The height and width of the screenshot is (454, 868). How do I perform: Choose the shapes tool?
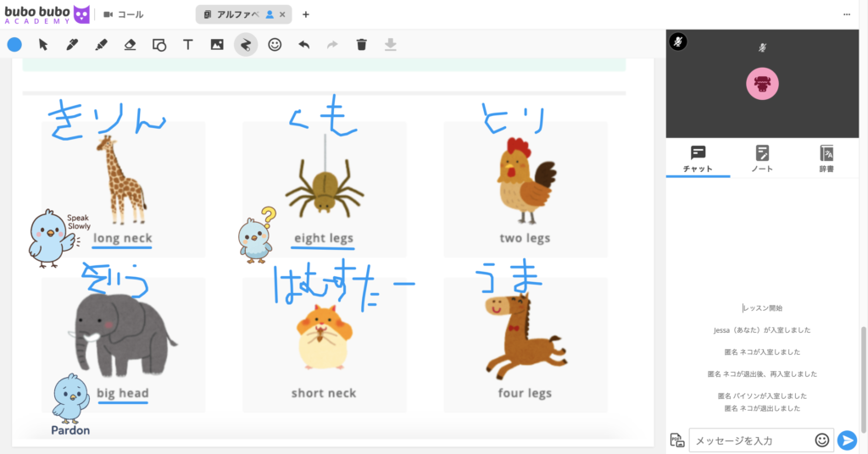pos(159,45)
